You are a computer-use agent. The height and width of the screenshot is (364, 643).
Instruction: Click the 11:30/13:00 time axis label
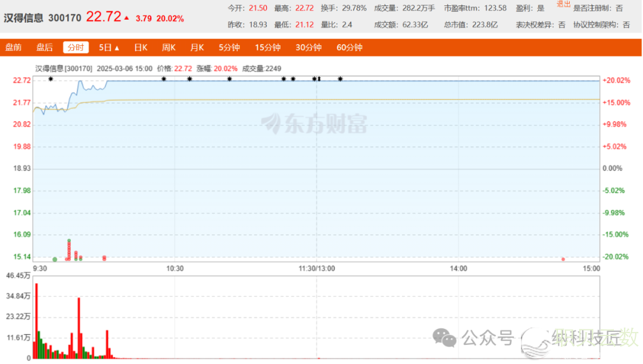[317, 269]
